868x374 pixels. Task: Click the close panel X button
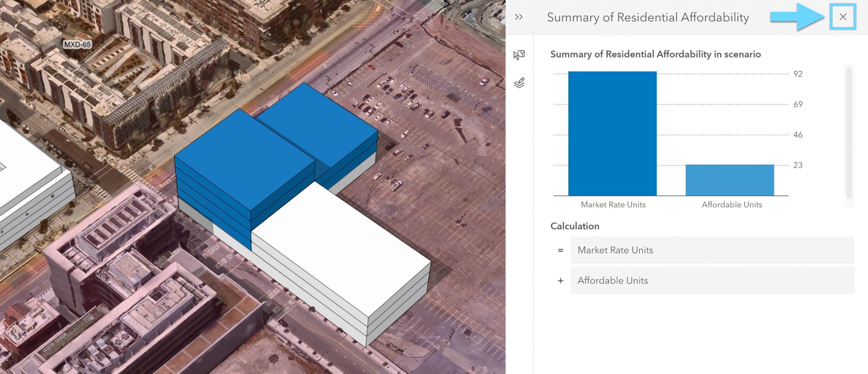pyautogui.click(x=843, y=17)
